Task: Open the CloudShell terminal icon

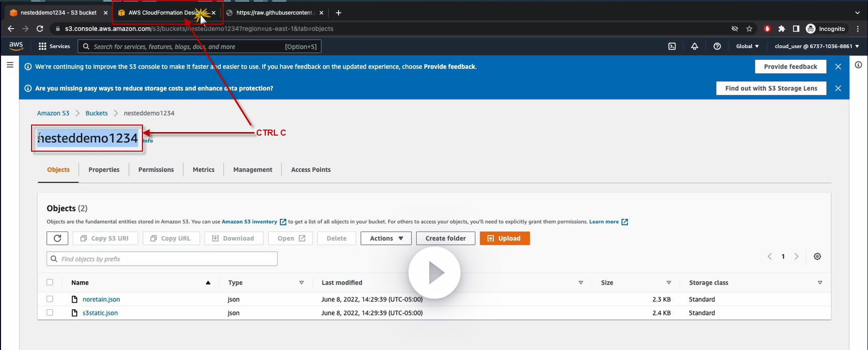Action: pyautogui.click(x=672, y=46)
